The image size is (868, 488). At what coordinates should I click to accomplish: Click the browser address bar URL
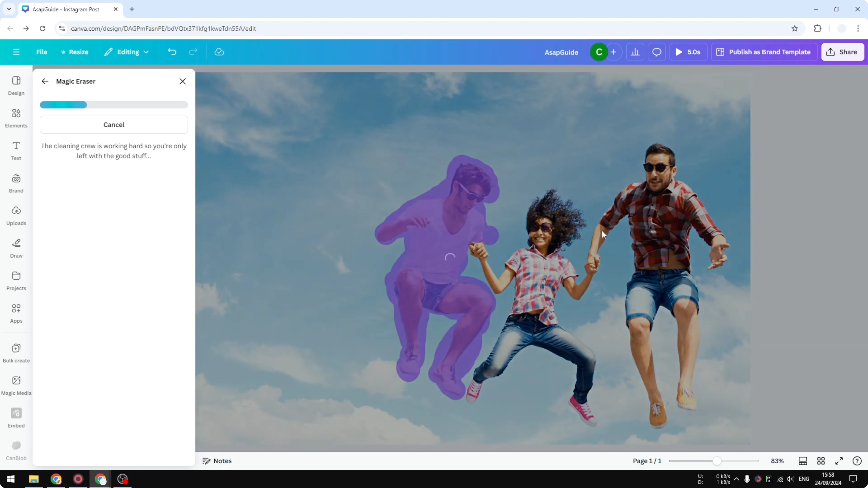[163, 29]
